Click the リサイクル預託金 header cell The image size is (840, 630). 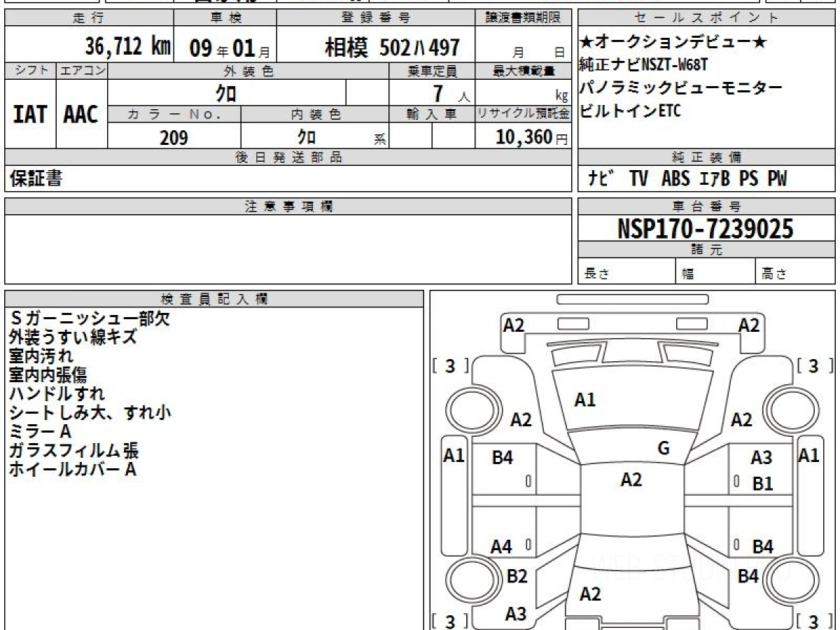[x=523, y=115]
